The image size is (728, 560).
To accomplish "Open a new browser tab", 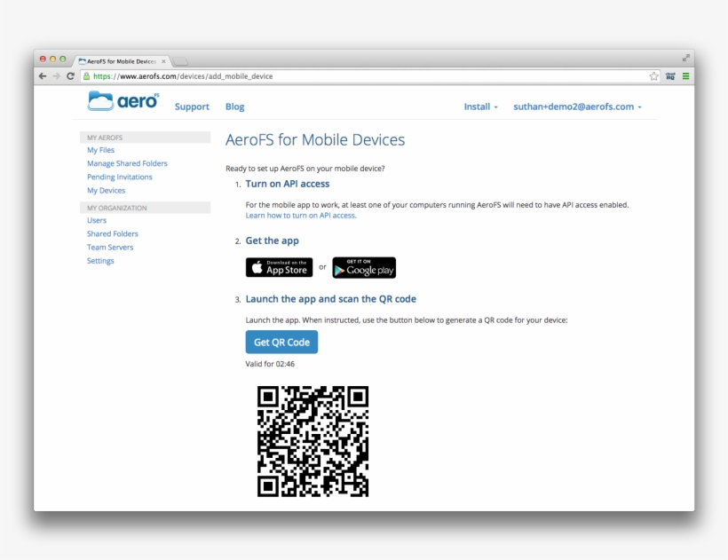I will click(x=180, y=61).
